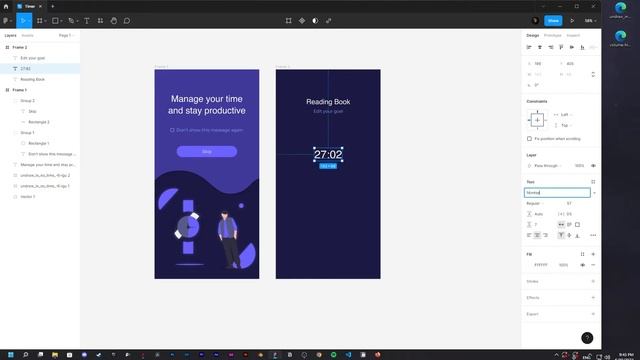Switch to Design tab

point(532,36)
